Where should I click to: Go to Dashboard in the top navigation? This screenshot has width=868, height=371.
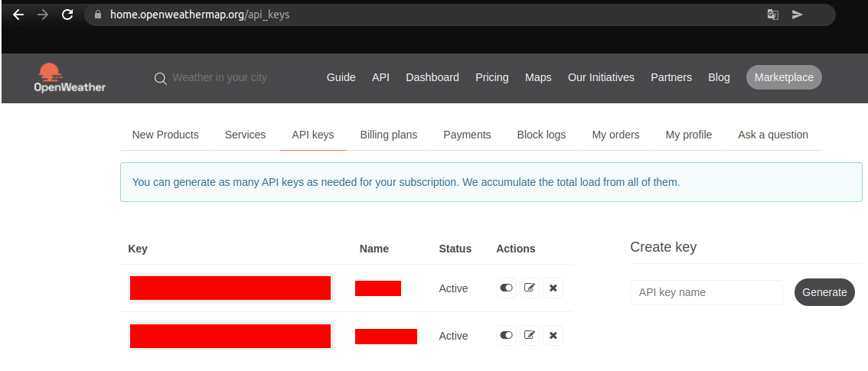click(432, 77)
